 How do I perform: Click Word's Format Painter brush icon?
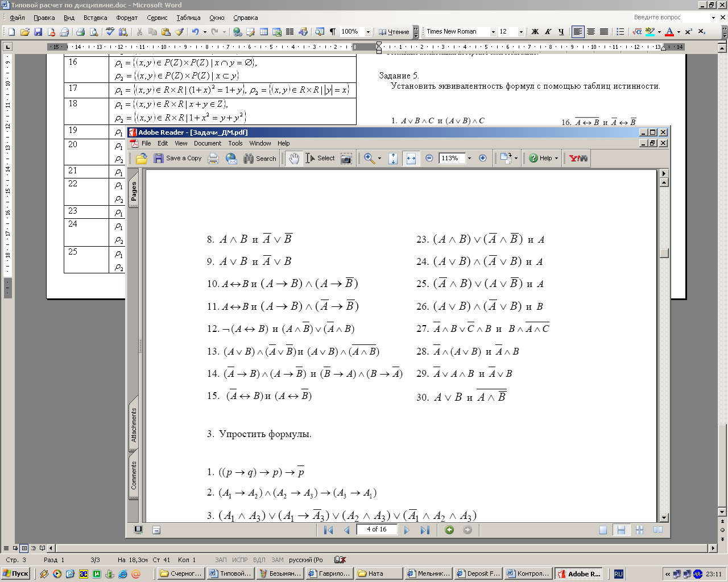(x=179, y=32)
